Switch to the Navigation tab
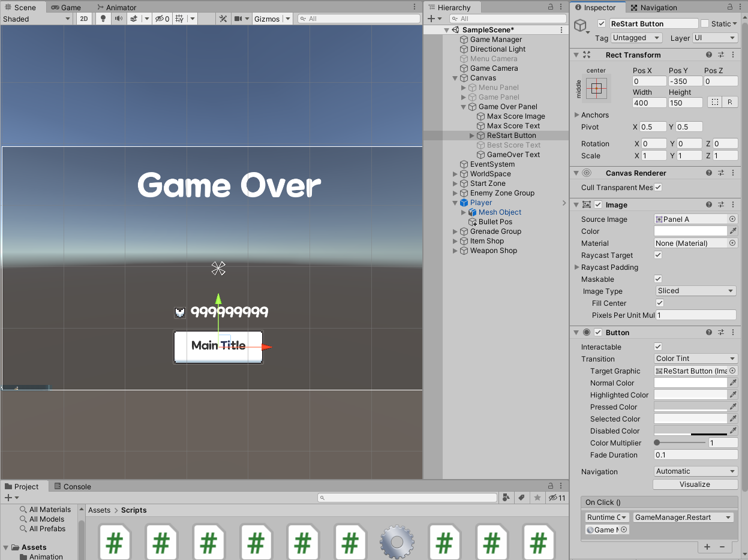Viewport: 748px width, 560px height. click(654, 7)
